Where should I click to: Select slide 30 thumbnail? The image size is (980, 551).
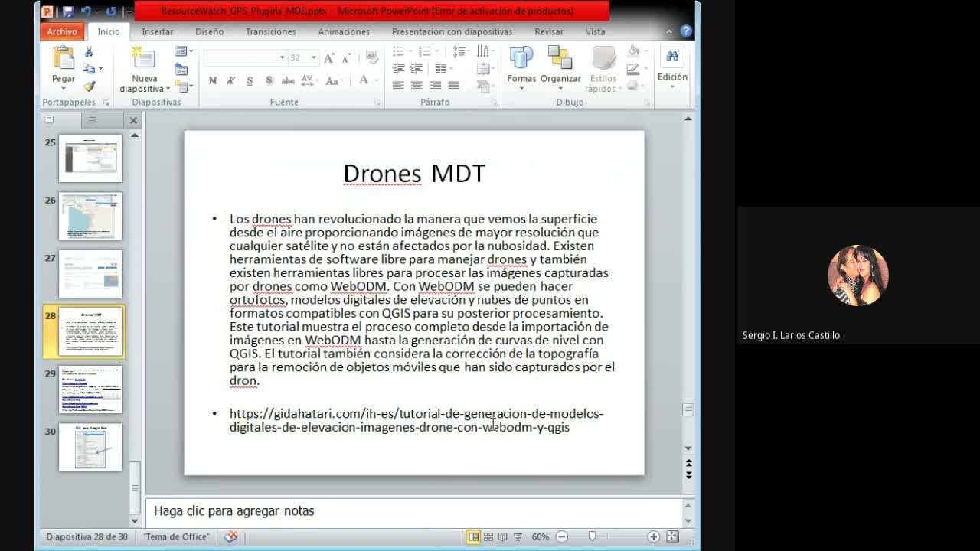[x=90, y=447]
